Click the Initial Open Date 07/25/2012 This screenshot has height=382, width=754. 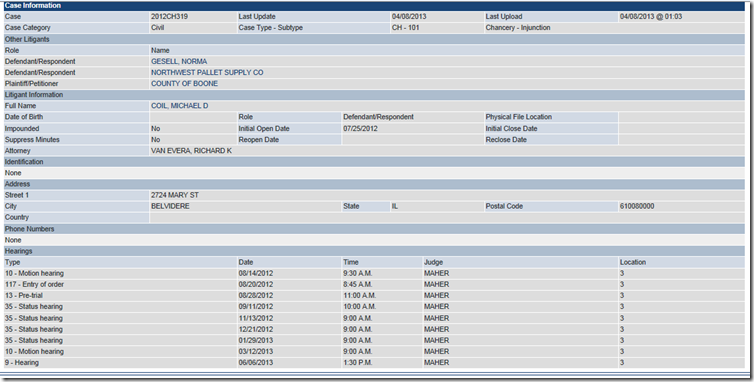(x=360, y=129)
